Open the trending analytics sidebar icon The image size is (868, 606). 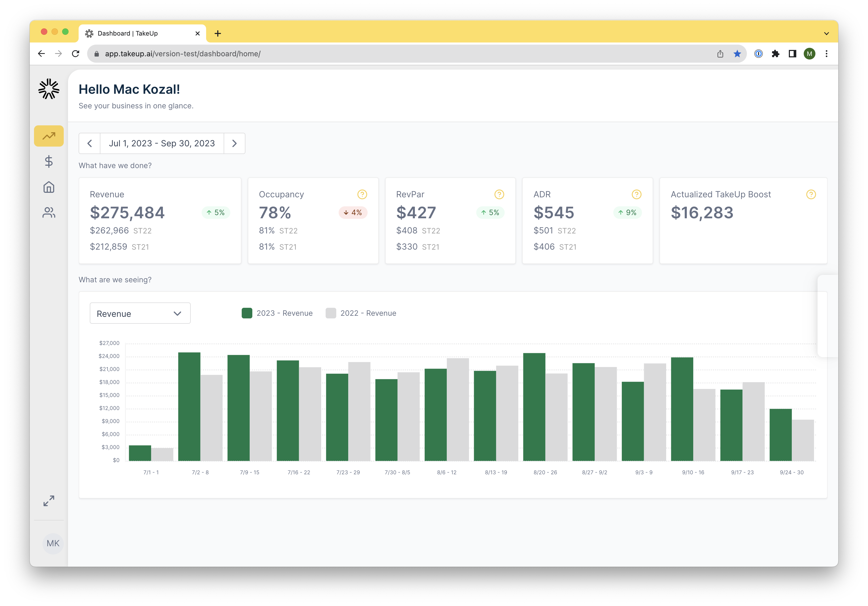coord(49,136)
